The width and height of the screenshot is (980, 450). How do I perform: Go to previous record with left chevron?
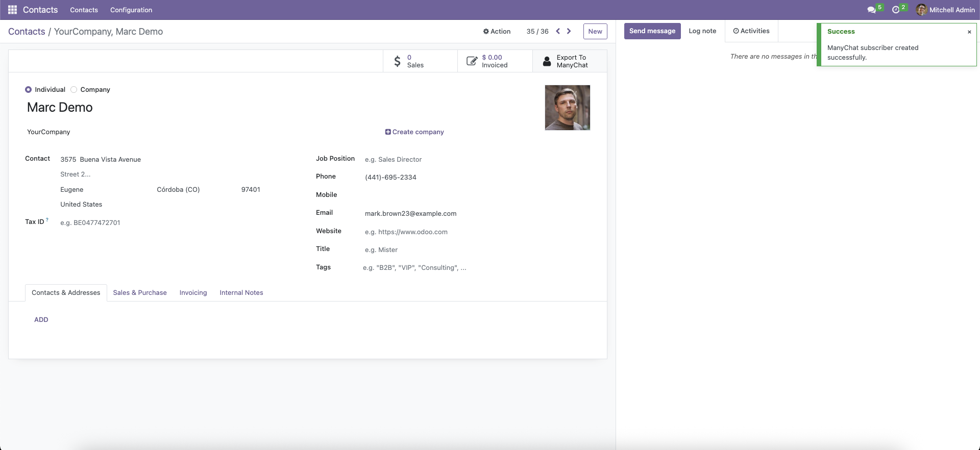coord(558,31)
